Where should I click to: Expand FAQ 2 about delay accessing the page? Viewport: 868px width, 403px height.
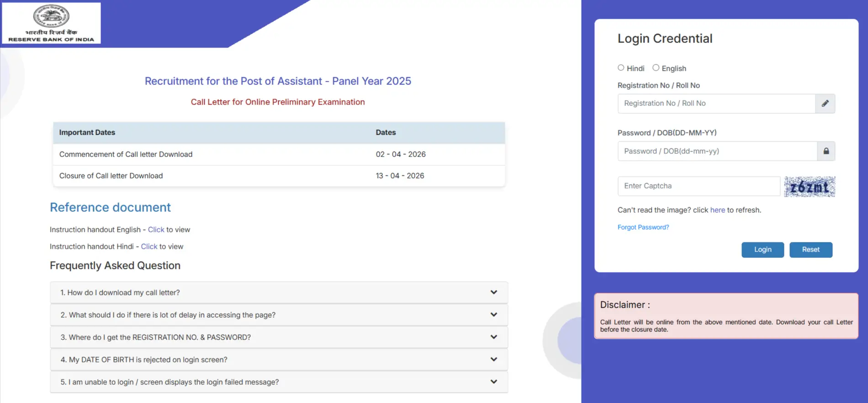(279, 315)
